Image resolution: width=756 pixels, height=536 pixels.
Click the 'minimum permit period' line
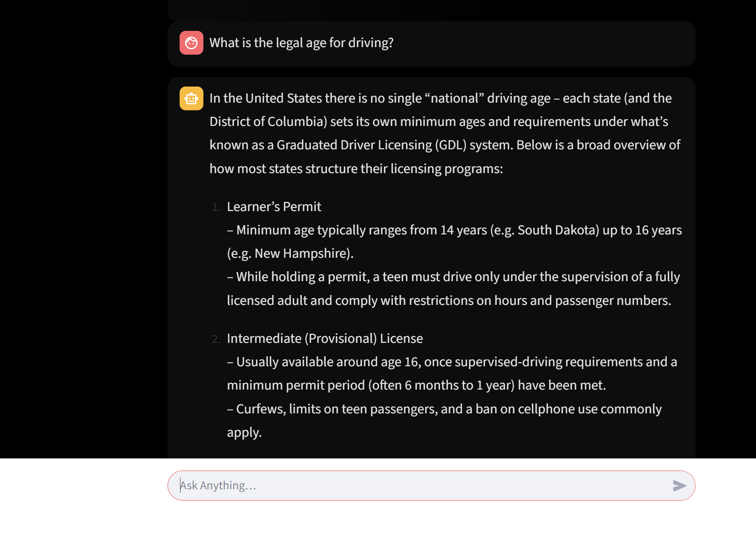coord(416,385)
